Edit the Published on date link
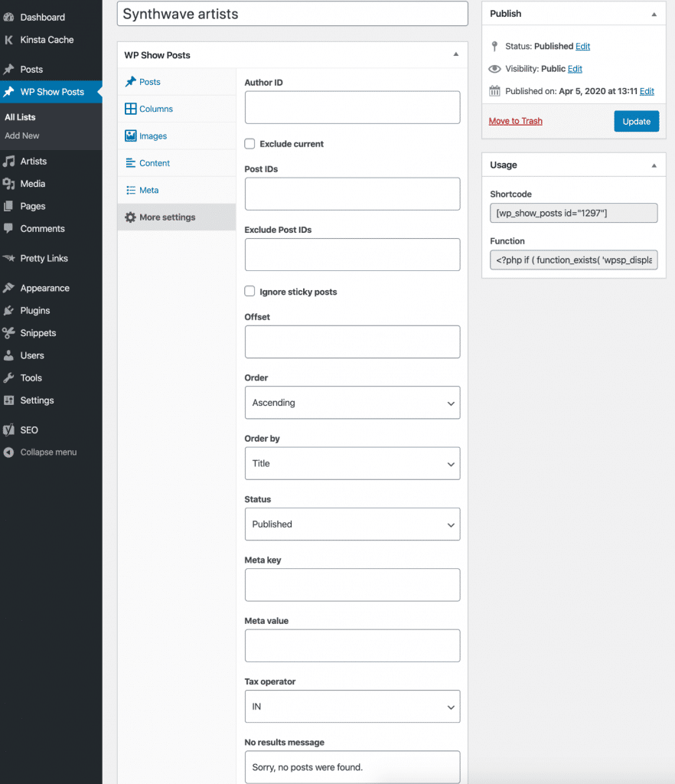This screenshot has height=784, width=675. [x=647, y=91]
